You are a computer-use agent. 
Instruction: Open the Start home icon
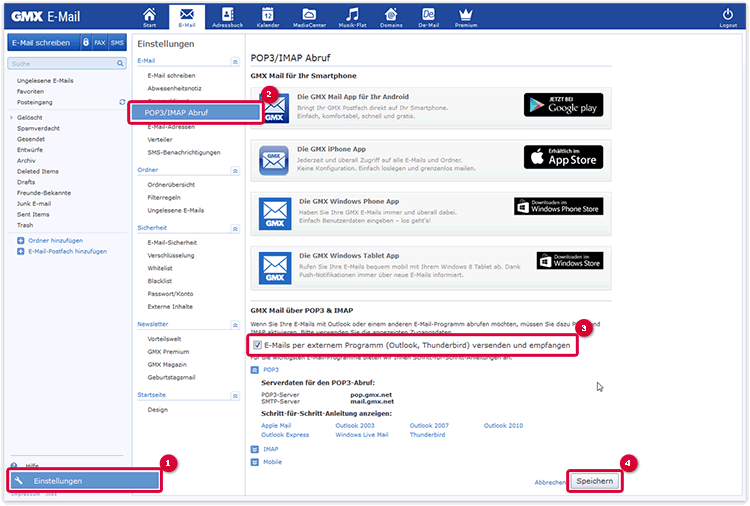click(149, 17)
